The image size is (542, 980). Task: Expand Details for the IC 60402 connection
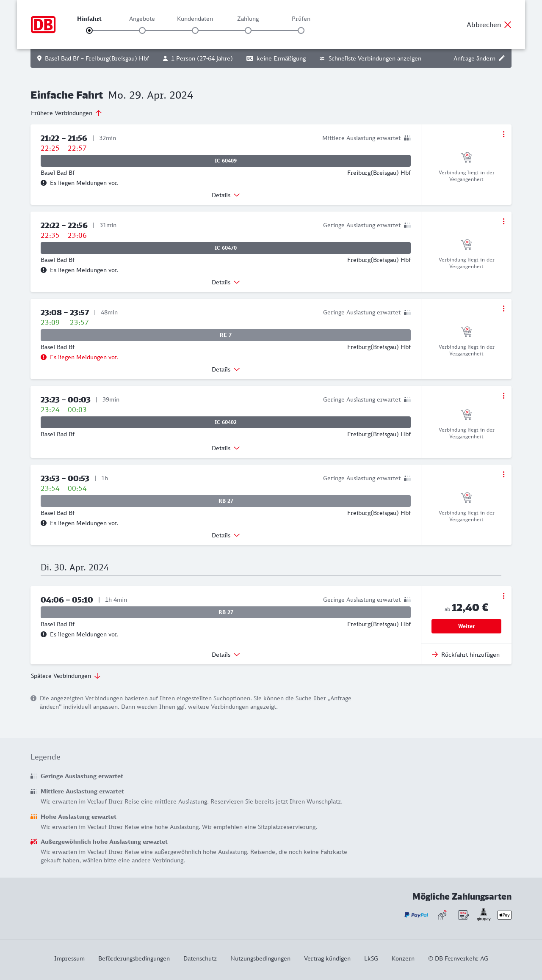[226, 448]
